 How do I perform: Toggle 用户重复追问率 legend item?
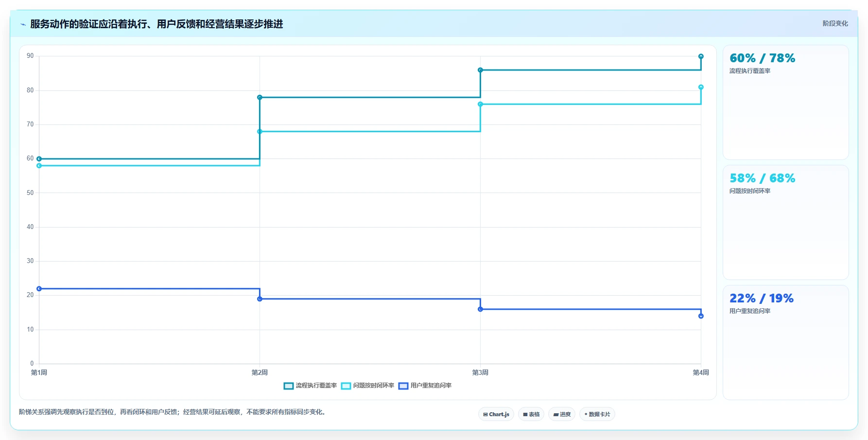(x=425, y=386)
